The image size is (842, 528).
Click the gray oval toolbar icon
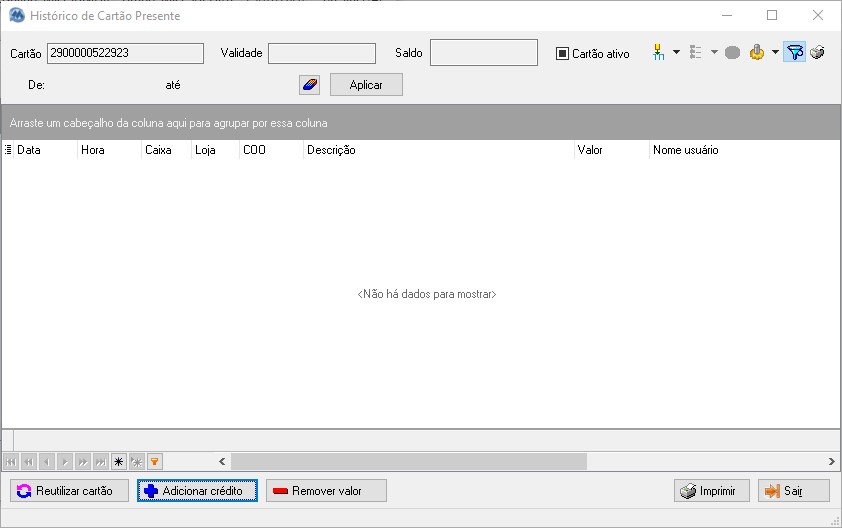tap(732, 53)
